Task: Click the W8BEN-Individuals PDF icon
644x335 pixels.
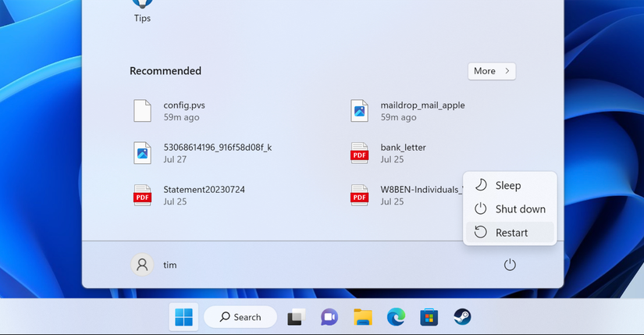Action: point(359,195)
